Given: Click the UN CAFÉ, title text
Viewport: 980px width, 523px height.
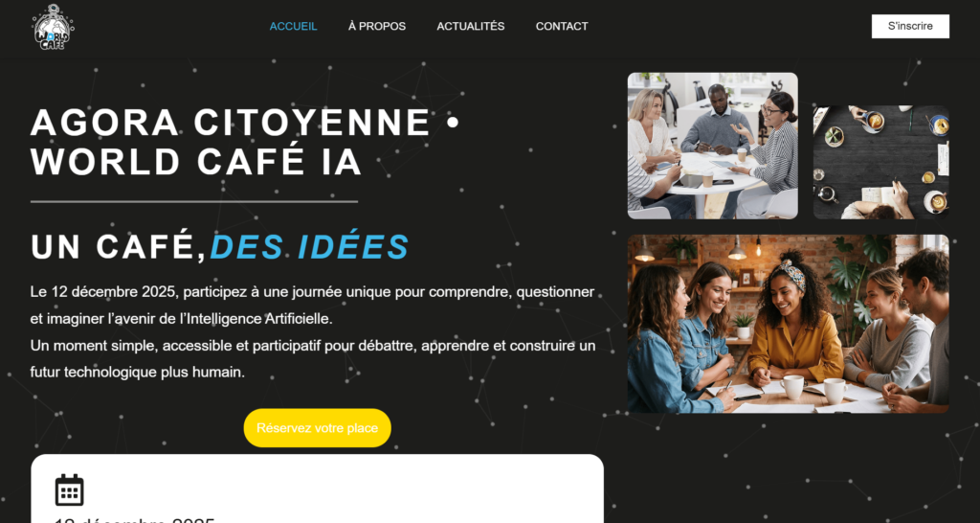Looking at the screenshot, I should [x=118, y=247].
